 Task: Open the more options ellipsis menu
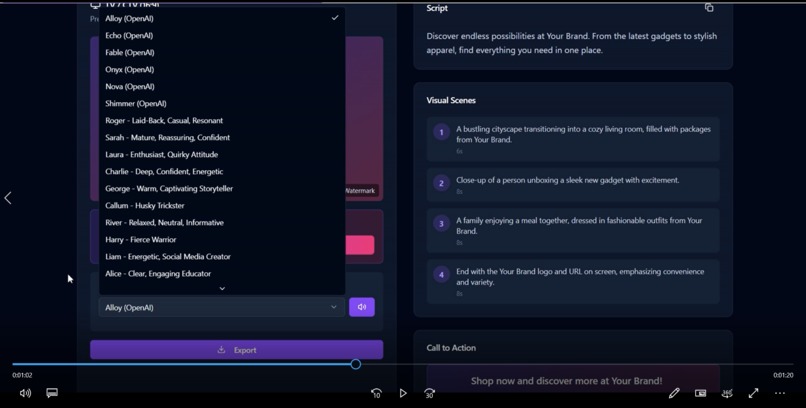[x=780, y=393]
